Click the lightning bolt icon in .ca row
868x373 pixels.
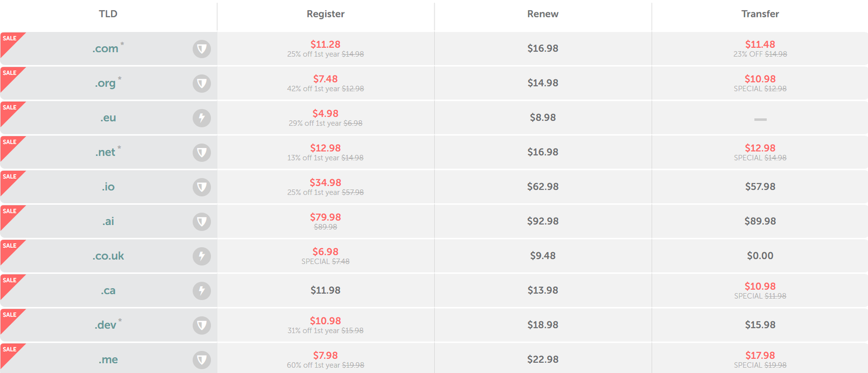pyautogui.click(x=202, y=291)
